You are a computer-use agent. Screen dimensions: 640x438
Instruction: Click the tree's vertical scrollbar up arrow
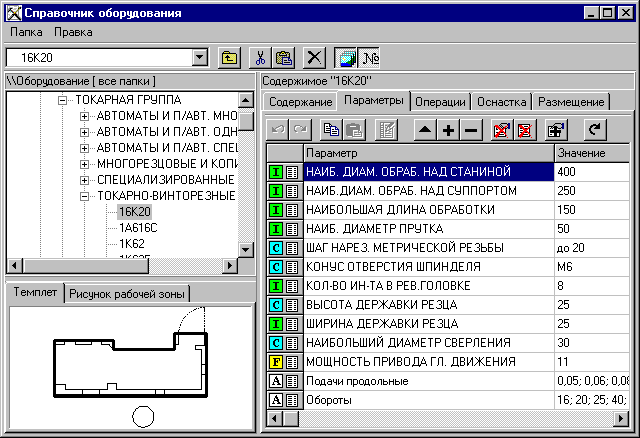click(246, 100)
